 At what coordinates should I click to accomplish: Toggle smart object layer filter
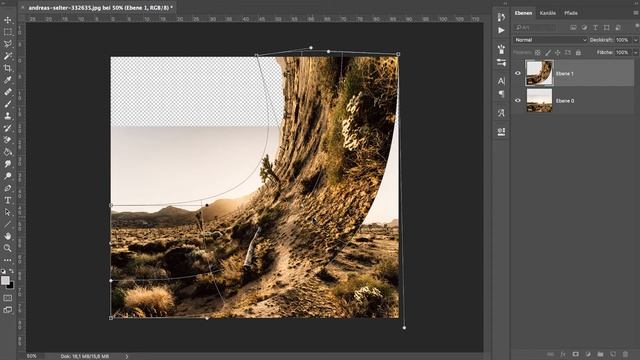click(618, 27)
